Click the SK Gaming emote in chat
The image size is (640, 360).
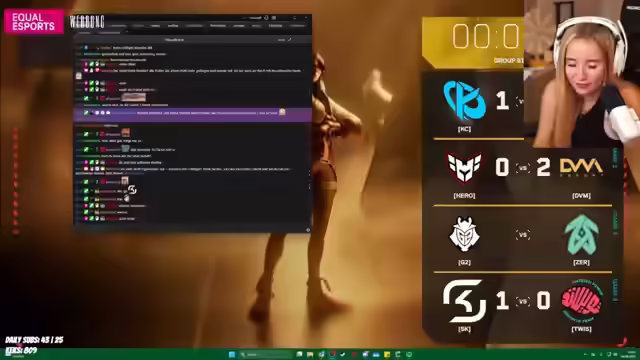coord(132,189)
